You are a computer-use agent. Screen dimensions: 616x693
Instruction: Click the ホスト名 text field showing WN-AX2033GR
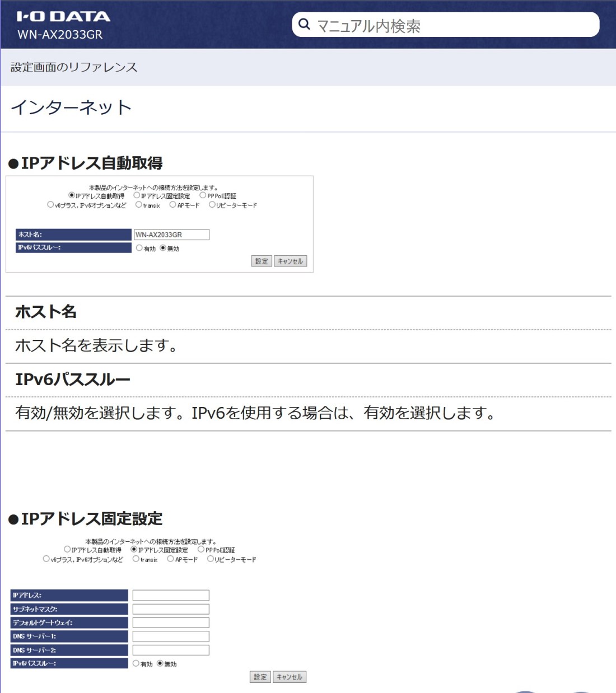tap(171, 234)
